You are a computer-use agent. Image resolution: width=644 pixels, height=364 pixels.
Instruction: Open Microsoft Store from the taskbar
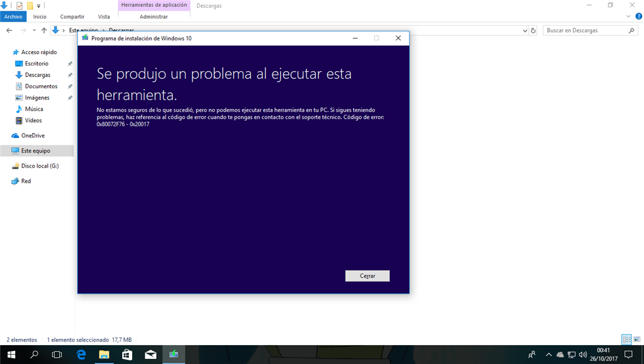click(x=127, y=354)
